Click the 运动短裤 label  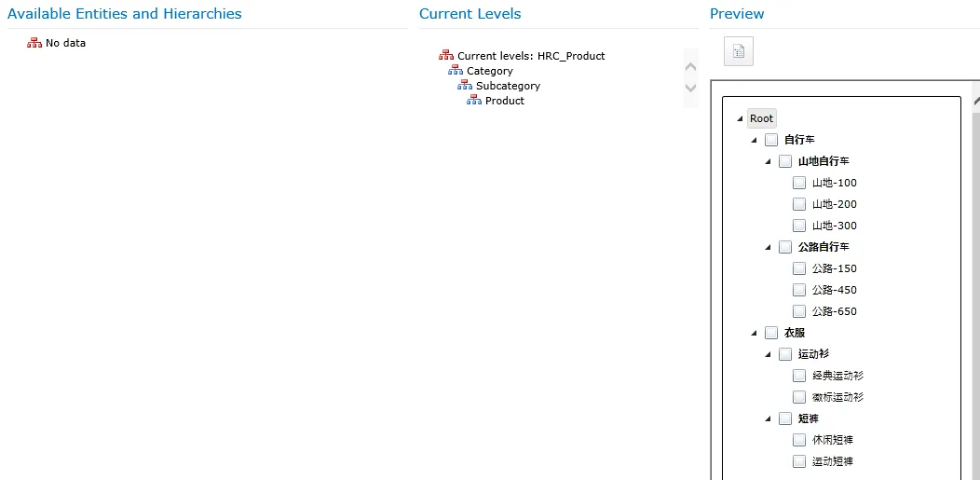(x=833, y=461)
